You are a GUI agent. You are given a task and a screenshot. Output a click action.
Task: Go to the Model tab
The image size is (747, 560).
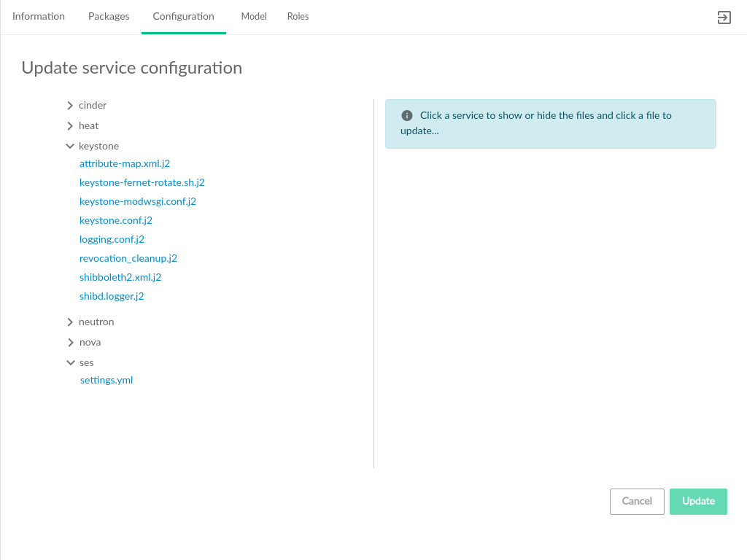254,16
